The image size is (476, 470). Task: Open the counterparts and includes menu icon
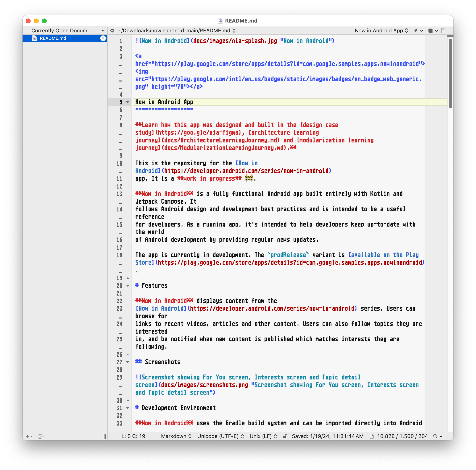[433, 31]
